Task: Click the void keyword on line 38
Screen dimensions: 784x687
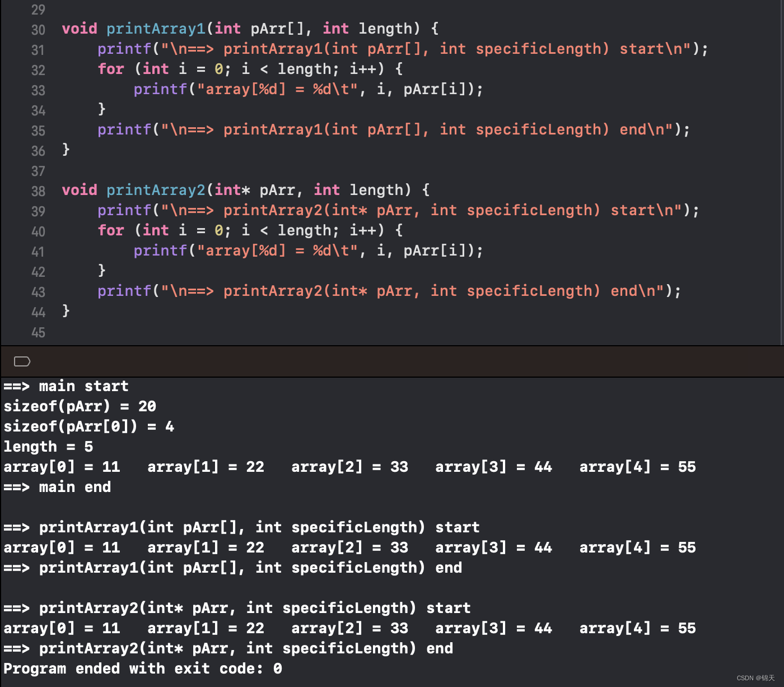Action: (x=80, y=190)
